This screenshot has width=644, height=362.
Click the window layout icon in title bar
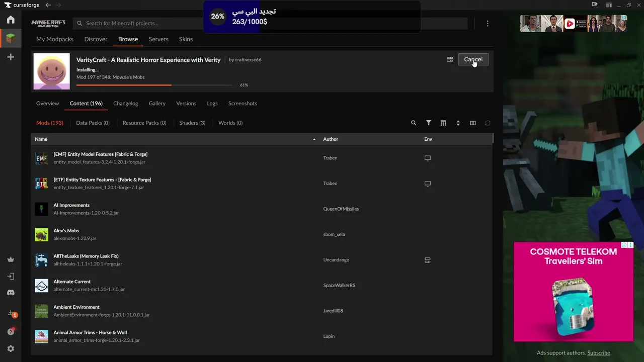tap(609, 5)
